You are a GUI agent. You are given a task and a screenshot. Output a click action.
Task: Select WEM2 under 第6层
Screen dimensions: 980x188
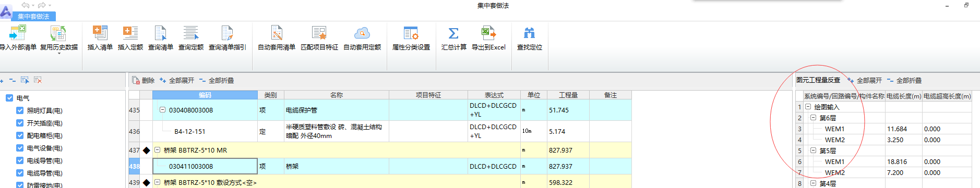(x=834, y=140)
